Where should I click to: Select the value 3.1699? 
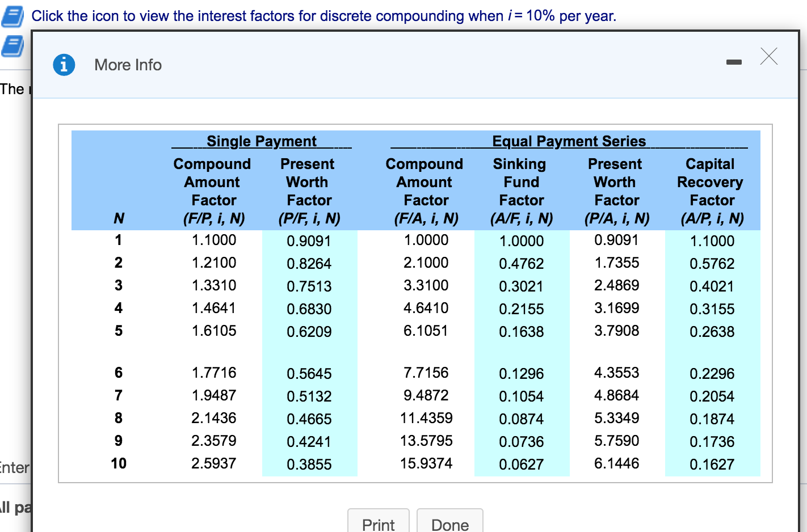(617, 308)
